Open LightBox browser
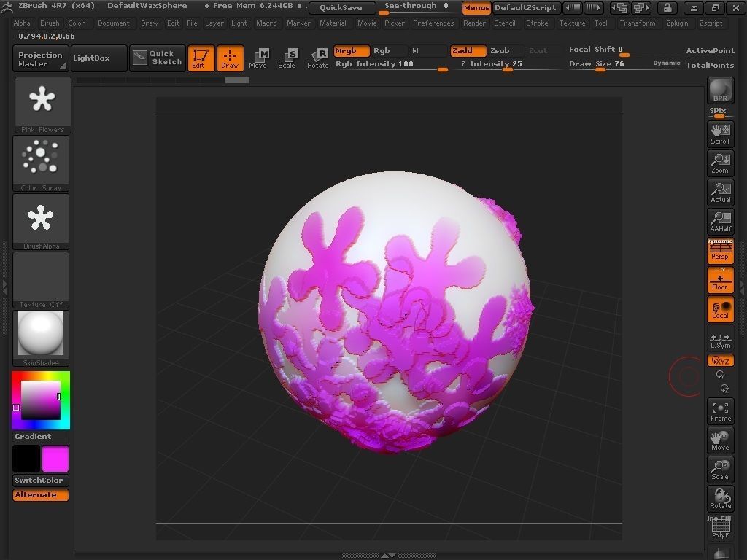This screenshot has width=747, height=560. (99, 58)
